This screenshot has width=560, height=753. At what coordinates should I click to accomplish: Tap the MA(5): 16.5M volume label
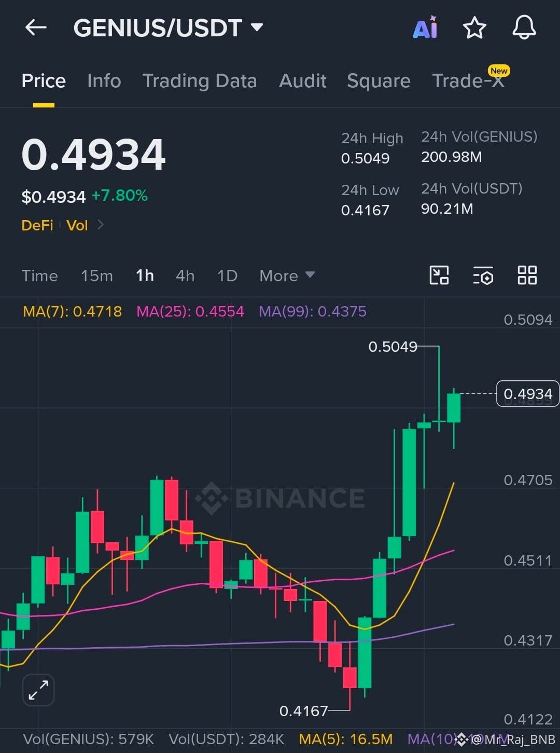tap(346, 739)
